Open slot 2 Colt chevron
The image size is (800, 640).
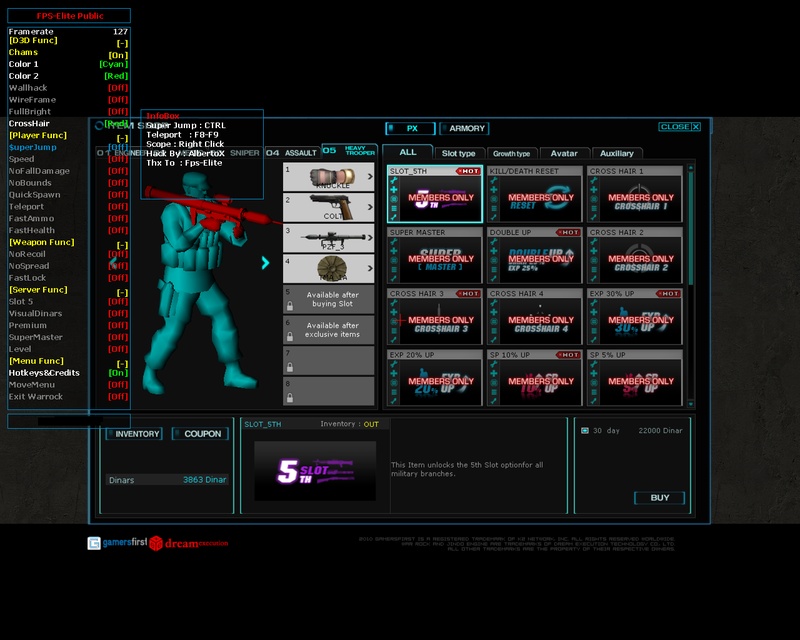coord(370,207)
